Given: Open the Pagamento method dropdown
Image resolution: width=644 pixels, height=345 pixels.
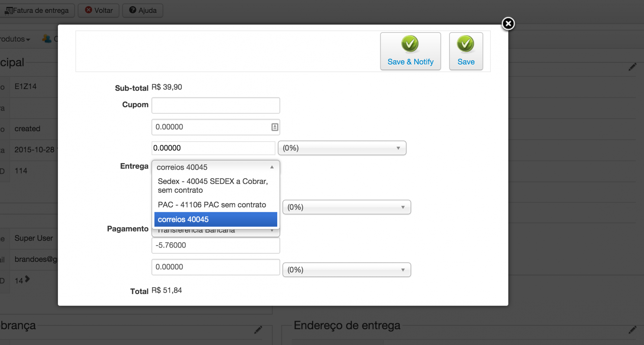Looking at the screenshot, I should click(x=216, y=232).
